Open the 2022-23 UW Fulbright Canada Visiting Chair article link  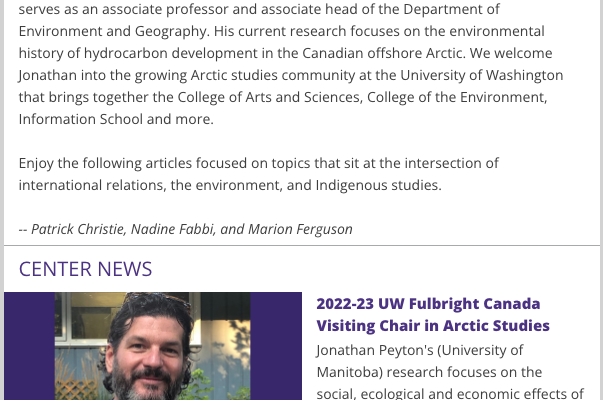433,315
